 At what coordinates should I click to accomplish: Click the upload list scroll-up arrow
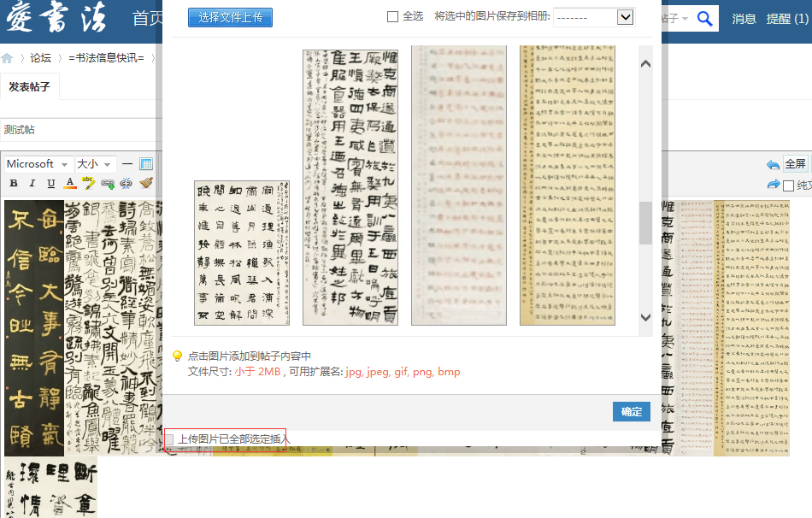tap(645, 64)
